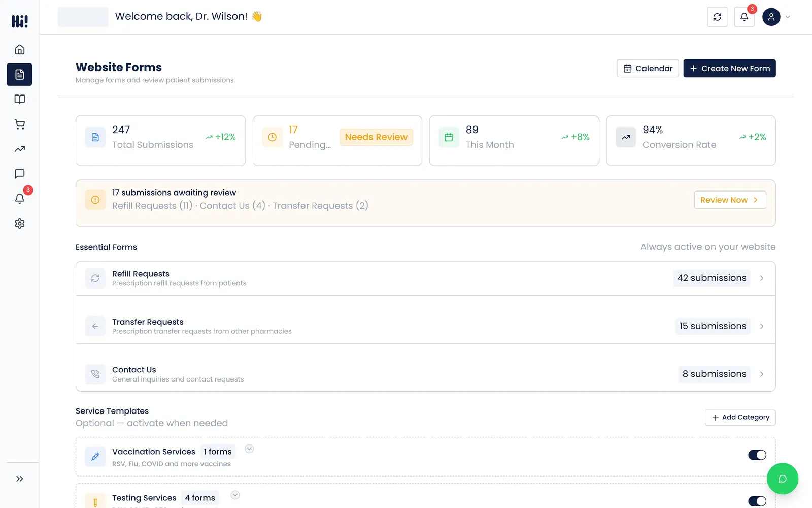The width and height of the screenshot is (812, 508).
Task: Select the Refill Requests form title
Action: [141, 274]
